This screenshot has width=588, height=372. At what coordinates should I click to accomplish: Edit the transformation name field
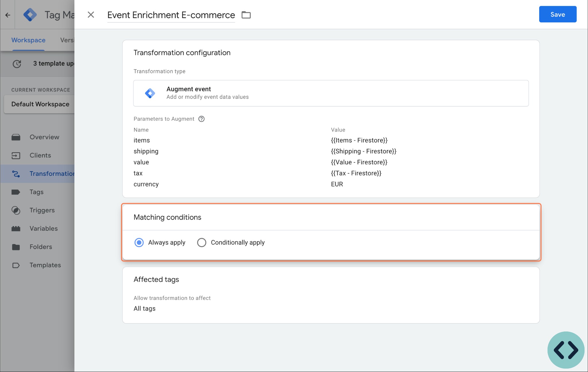coord(171,15)
